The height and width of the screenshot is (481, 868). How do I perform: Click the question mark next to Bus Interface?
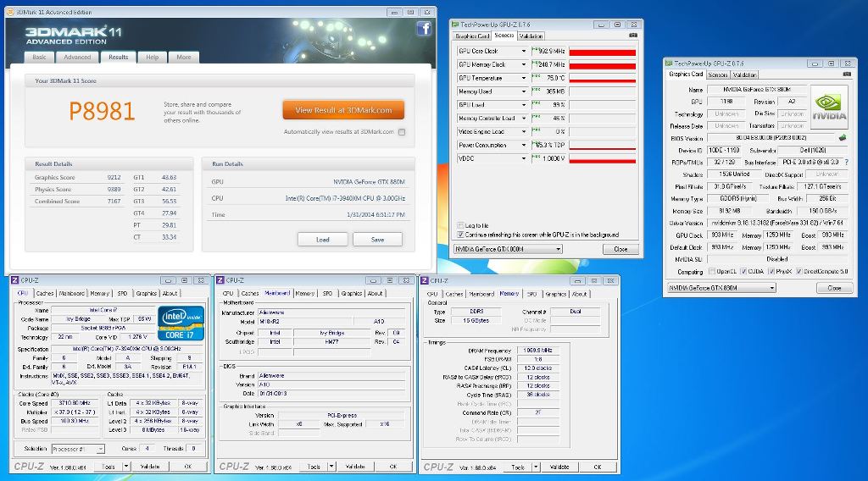click(x=847, y=163)
